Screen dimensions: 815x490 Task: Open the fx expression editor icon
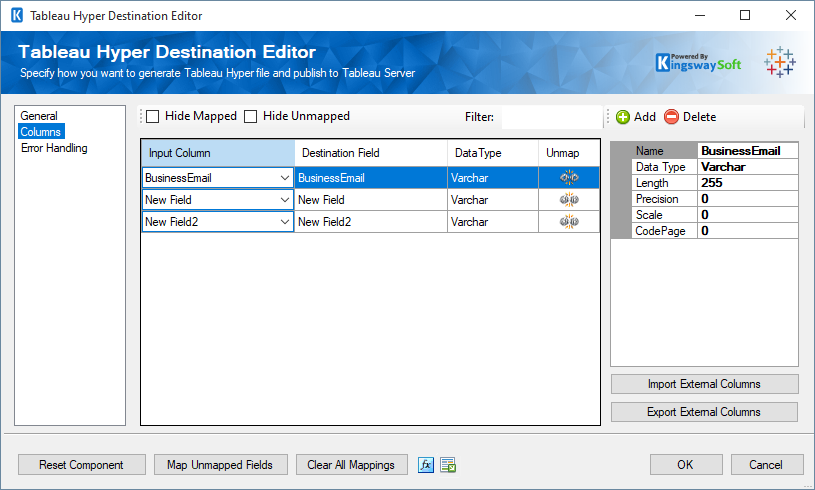coord(426,465)
